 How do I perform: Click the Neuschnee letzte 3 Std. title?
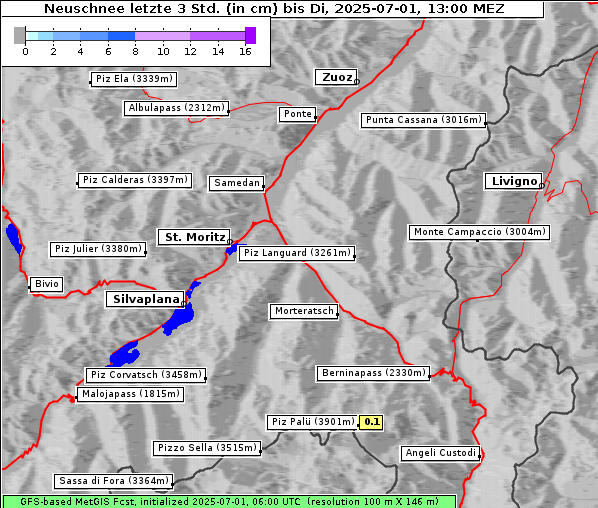point(273,9)
